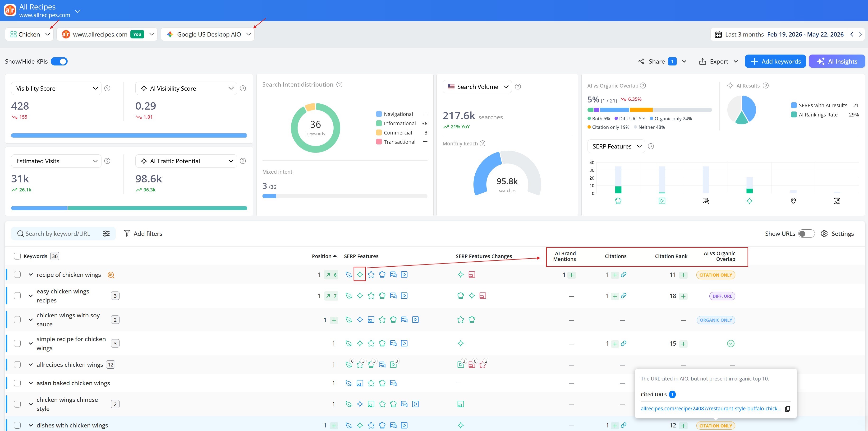The width and height of the screenshot is (868, 431).
Task: Open advanced search options sliders icon
Action: (106, 234)
